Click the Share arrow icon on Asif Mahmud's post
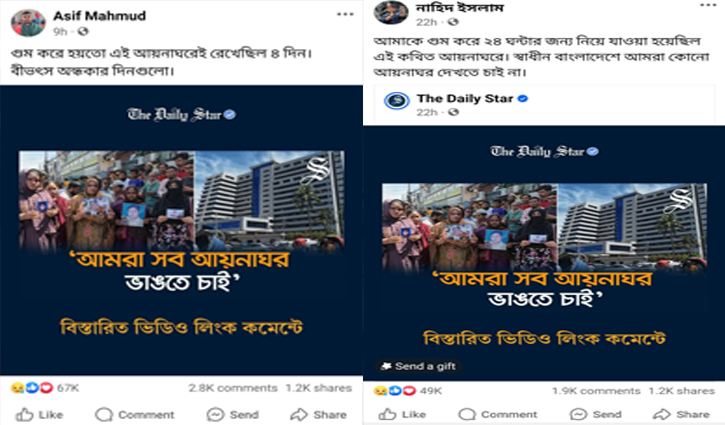Image resolution: width=725 pixels, height=425 pixels. 299,414
